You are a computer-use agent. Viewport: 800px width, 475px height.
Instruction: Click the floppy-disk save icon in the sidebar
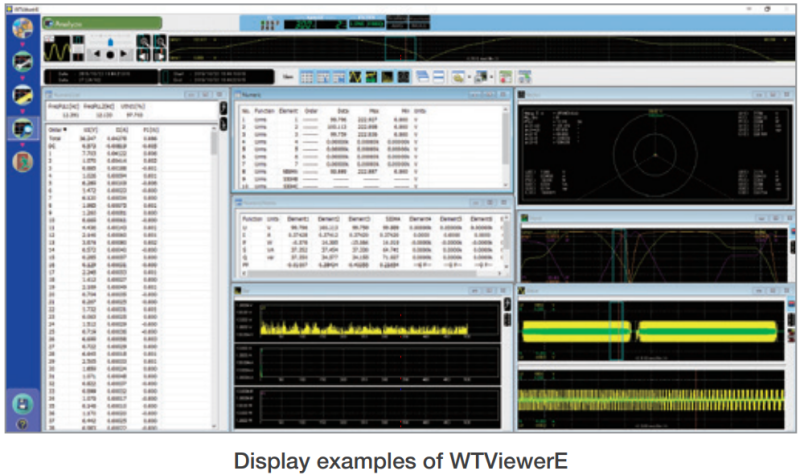pos(22,404)
